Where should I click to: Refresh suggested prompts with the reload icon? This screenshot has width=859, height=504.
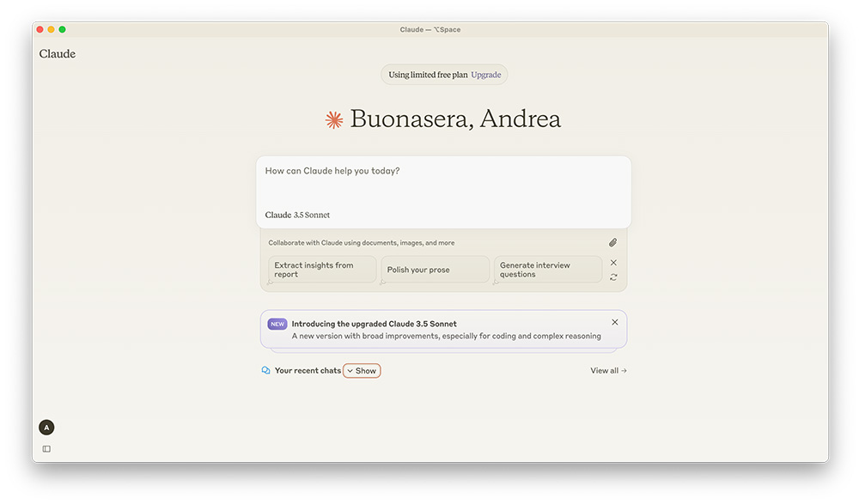tap(613, 277)
